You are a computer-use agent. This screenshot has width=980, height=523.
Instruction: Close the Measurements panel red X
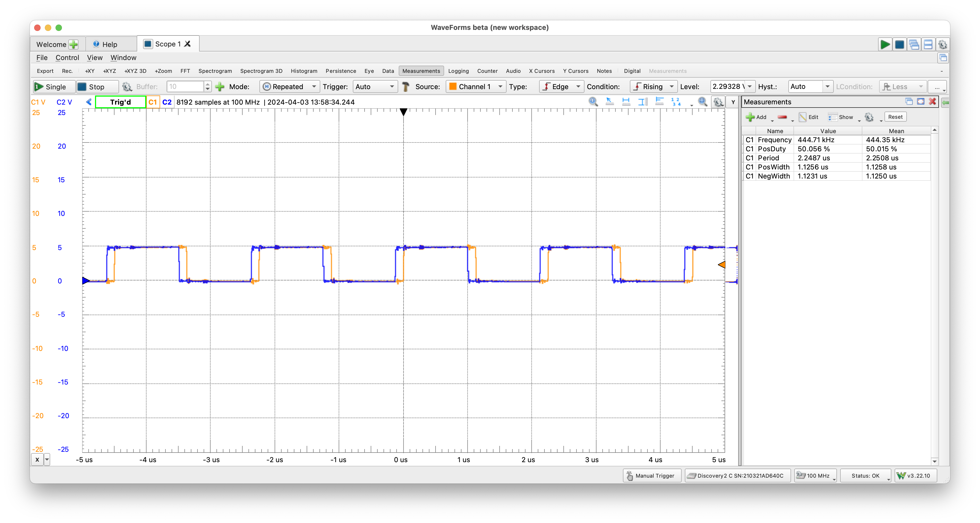(x=932, y=102)
